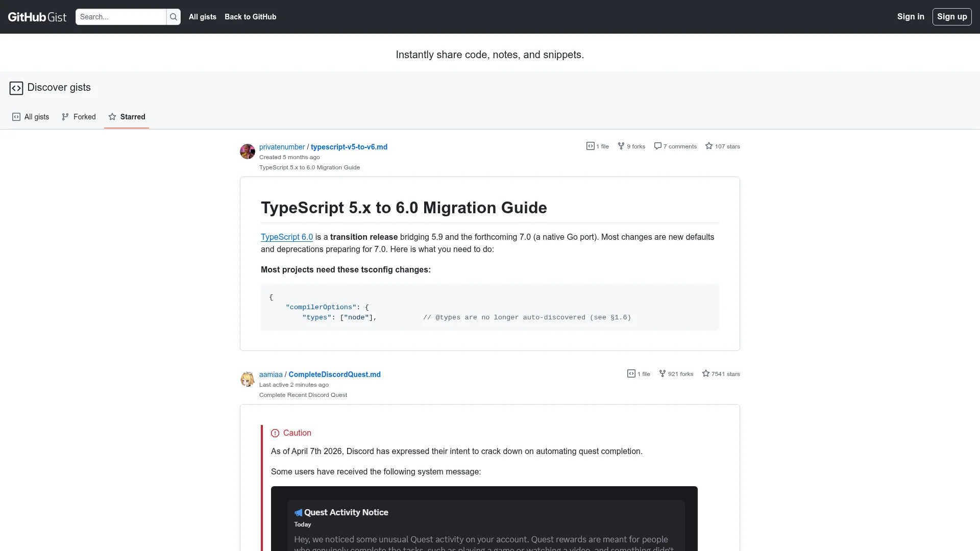View 9 forks of typescript gist
980x551 pixels.
point(631,146)
